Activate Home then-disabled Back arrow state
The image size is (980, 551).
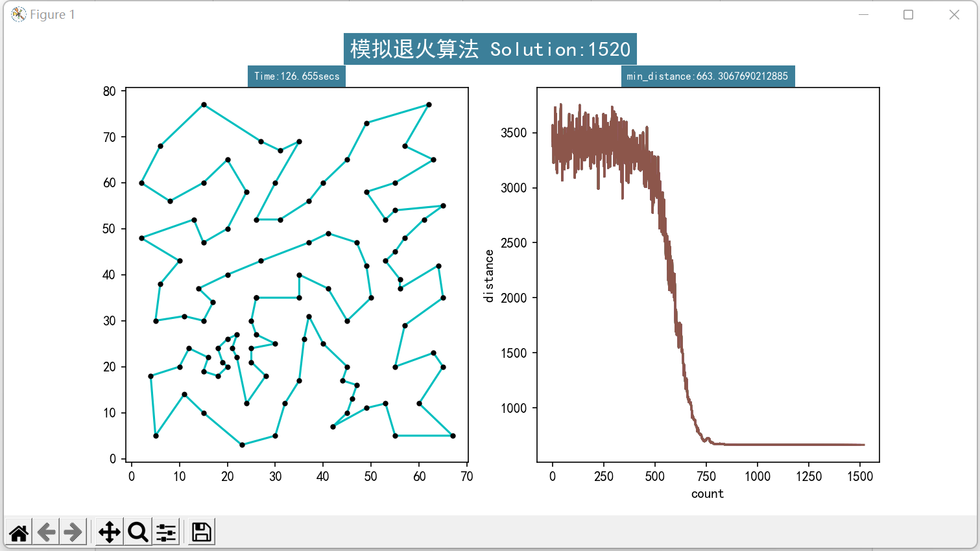pos(18,532)
